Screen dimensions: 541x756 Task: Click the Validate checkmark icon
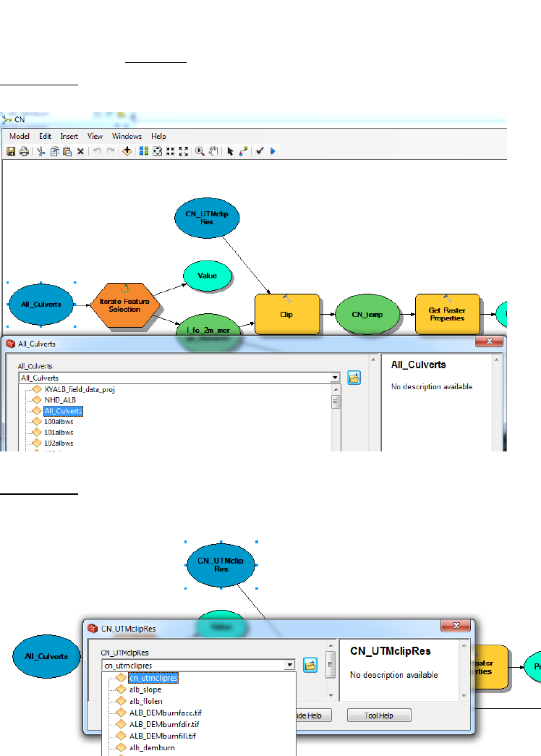tap(260, 151)
